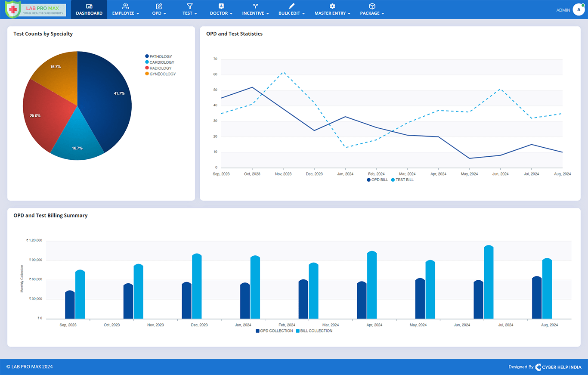Toggle OPD BILL series in line chart legend
Viewport: 588px width, 375px height.
click(378, 180)
